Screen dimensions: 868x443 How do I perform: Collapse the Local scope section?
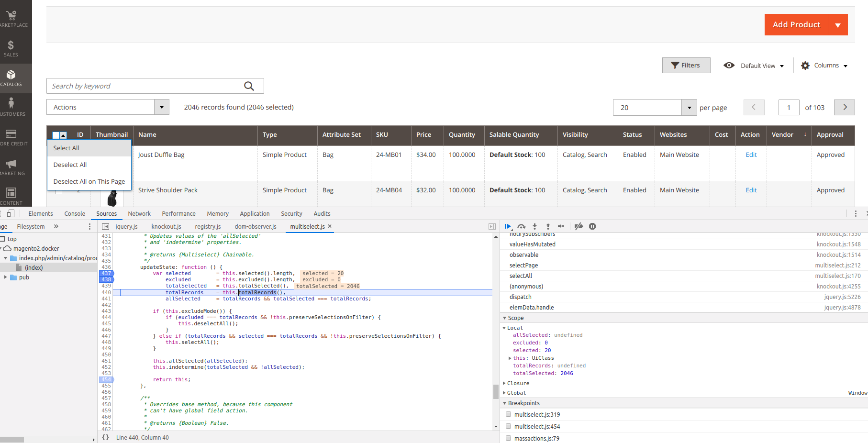(503, 328)
